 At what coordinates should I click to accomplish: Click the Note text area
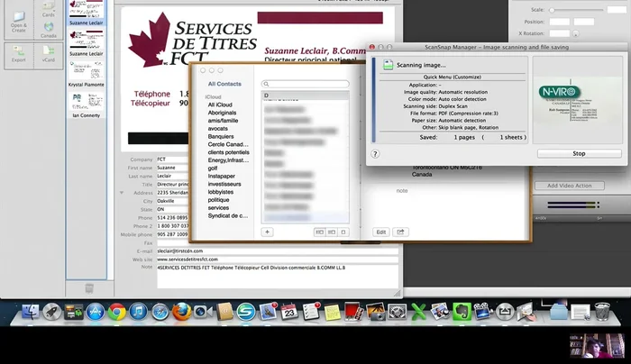point(278,277)
